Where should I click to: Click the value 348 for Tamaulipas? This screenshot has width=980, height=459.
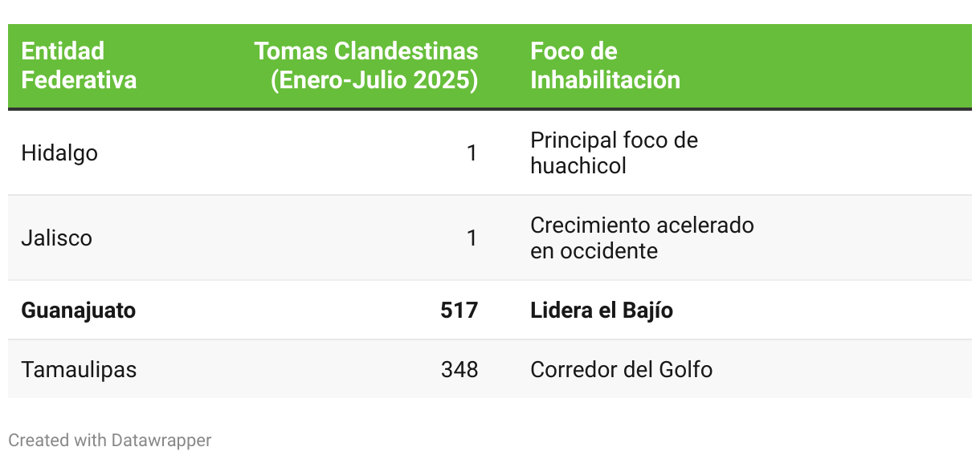(459, 370)
